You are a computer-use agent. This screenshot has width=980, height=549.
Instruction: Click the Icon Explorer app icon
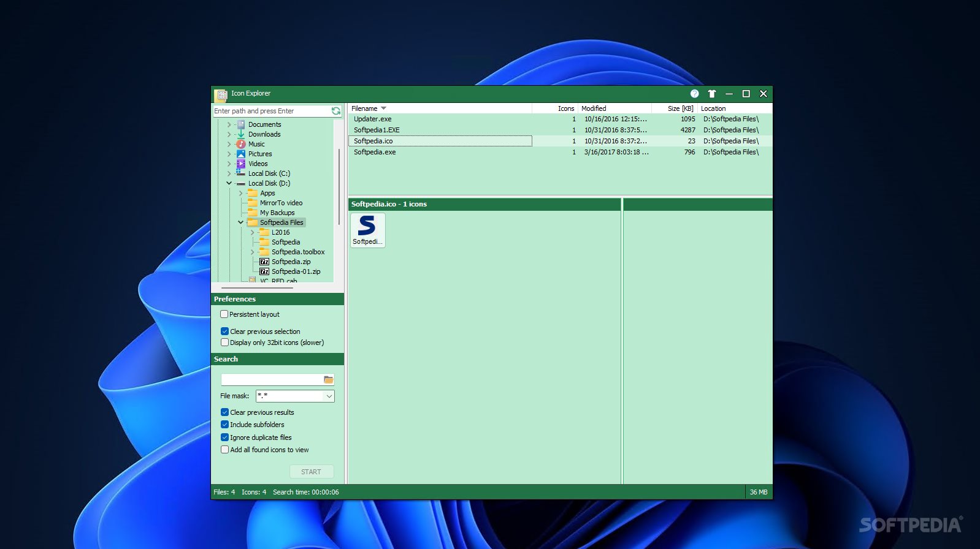(221, 94)
